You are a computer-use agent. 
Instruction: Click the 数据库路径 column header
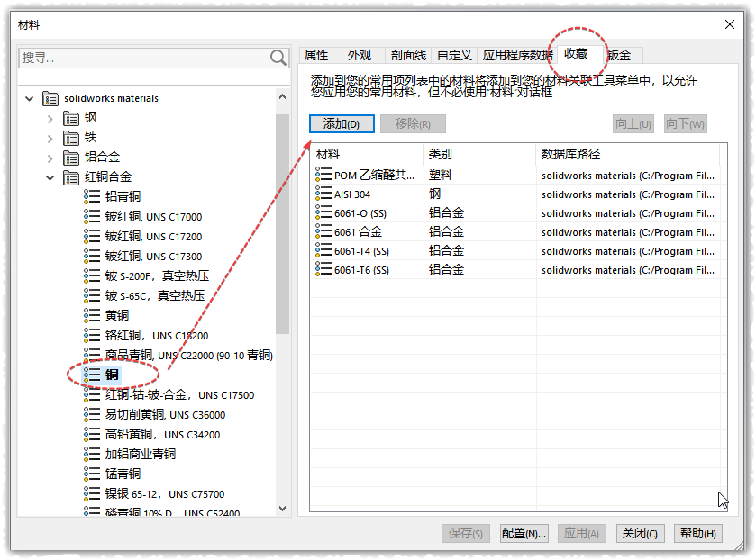click(x=628, y=154)
